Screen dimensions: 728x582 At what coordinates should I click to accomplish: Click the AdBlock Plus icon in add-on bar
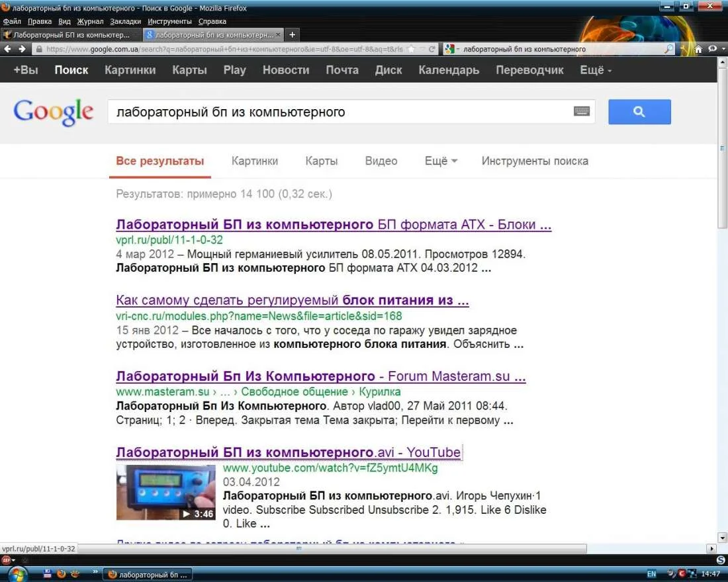point(6,560)
